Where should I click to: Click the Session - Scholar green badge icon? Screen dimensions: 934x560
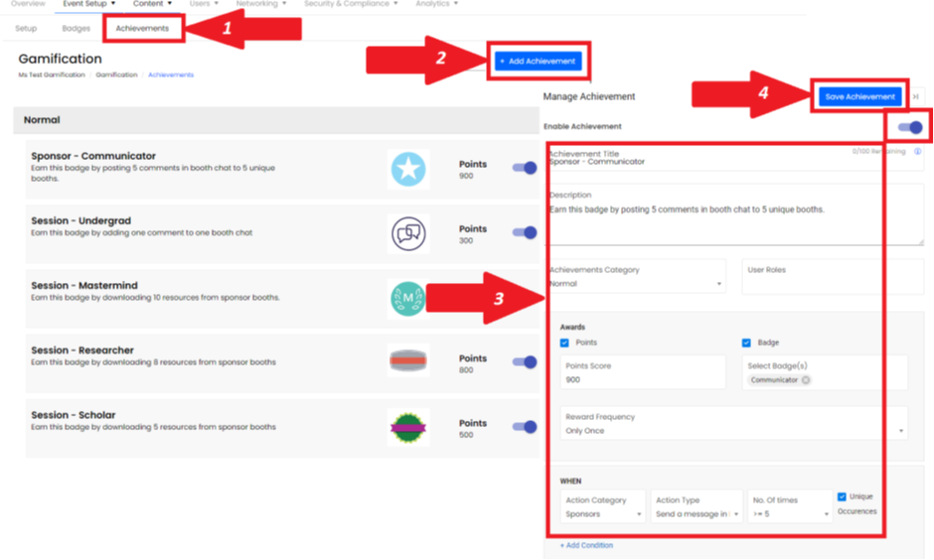click(408, 427)
